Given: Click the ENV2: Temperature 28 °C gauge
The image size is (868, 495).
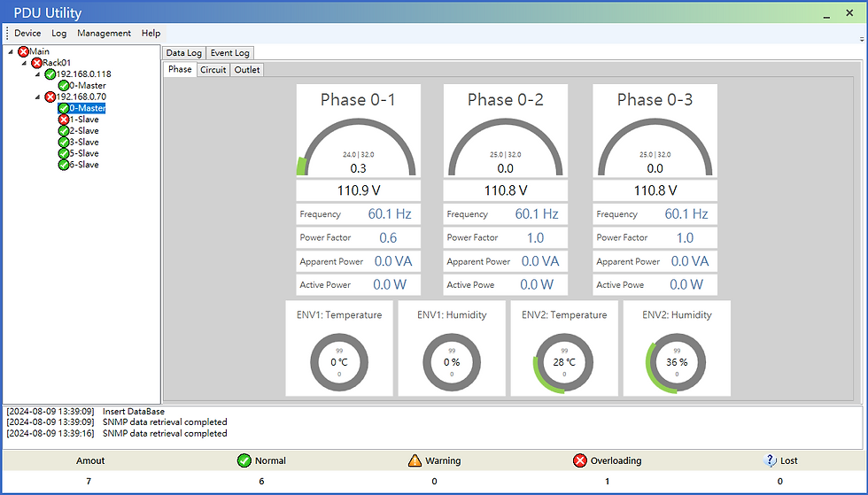Looking at the screenshot, I should 563,363.
